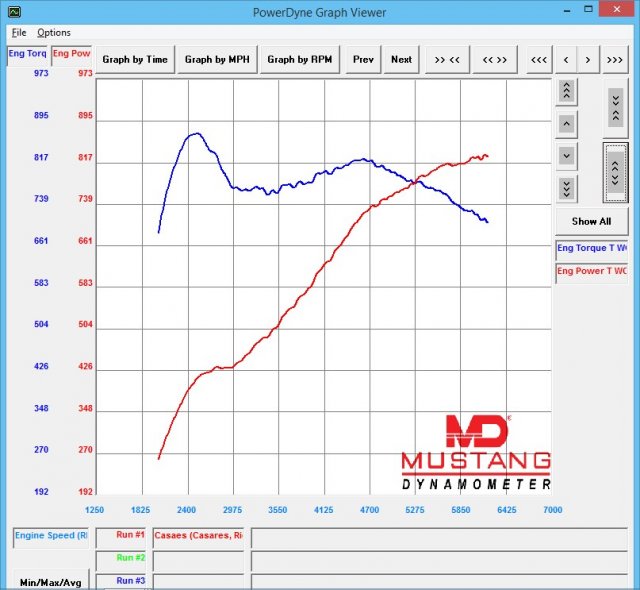Jump far left with triple left arrow
Viewport: 640px width, 590px height.
click(539, 59)
